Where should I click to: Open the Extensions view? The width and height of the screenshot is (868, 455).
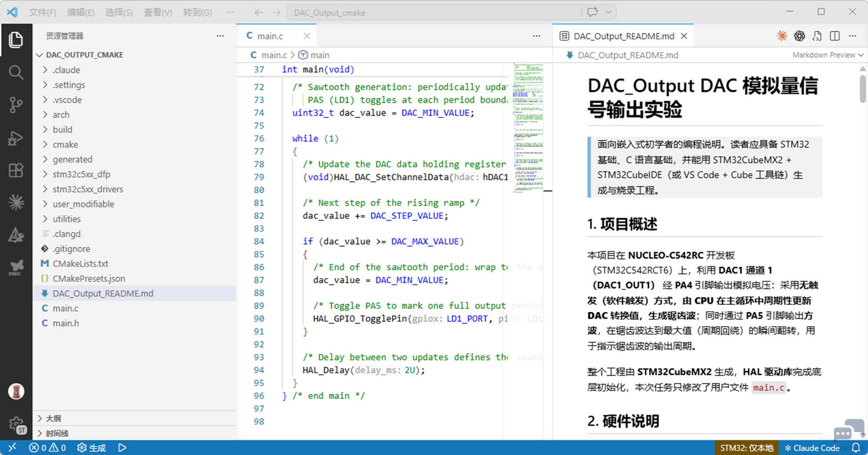click(16, 170)
